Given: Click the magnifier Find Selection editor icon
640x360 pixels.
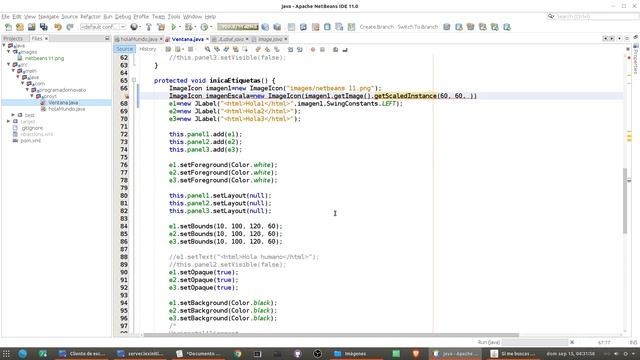Looking at the screenshot, I should pos(207,49).
